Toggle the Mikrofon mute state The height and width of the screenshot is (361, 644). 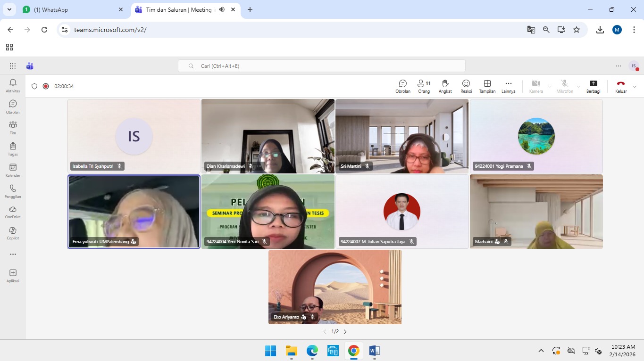tap(564, 86)
